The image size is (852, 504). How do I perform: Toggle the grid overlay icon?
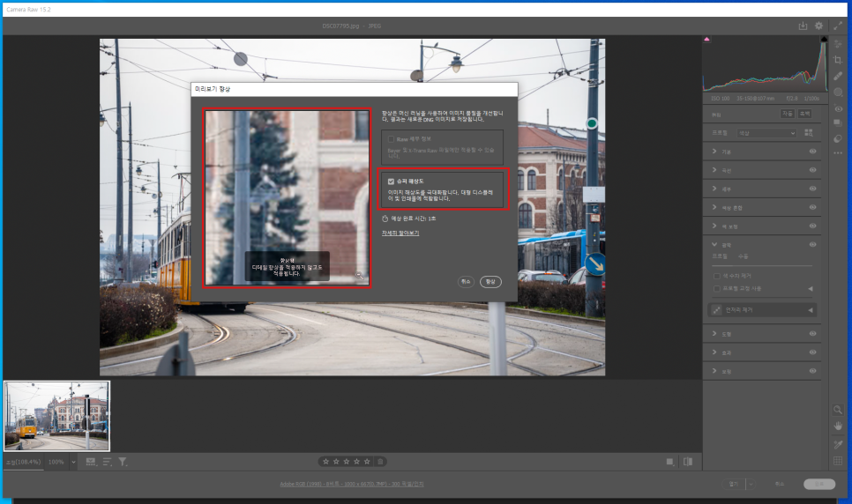coord(838,461)
